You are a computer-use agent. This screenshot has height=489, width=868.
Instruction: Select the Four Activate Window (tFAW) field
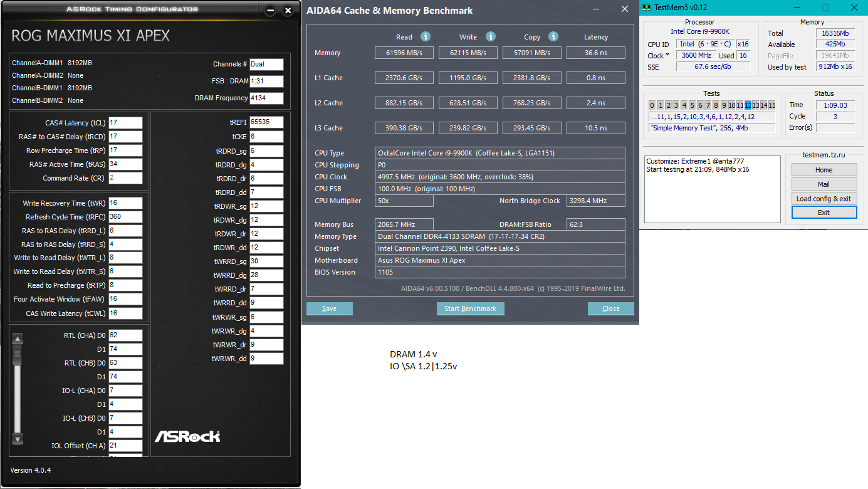pos(125,299)
